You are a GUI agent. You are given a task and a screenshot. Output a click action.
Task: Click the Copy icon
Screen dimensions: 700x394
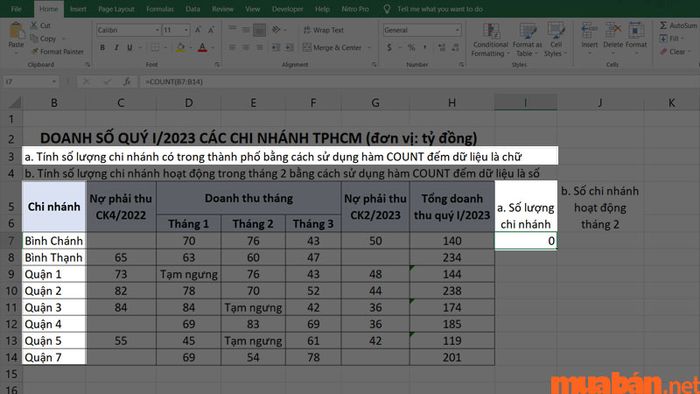click(x=34, y=38)
